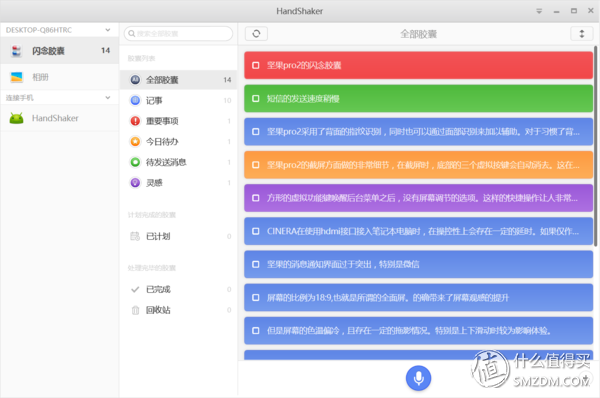This screenshot has height=398, width=600.
Task: Tick checkbox for 坚果pro2采用了背面的指纹识别 note
Action: [x=256, y=132]
